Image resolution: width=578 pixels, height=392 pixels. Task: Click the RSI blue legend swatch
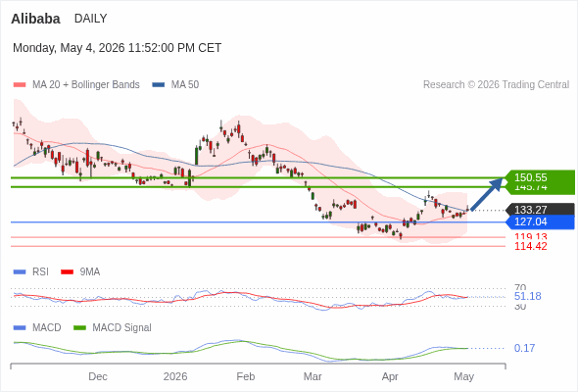[x=20, y=272]
